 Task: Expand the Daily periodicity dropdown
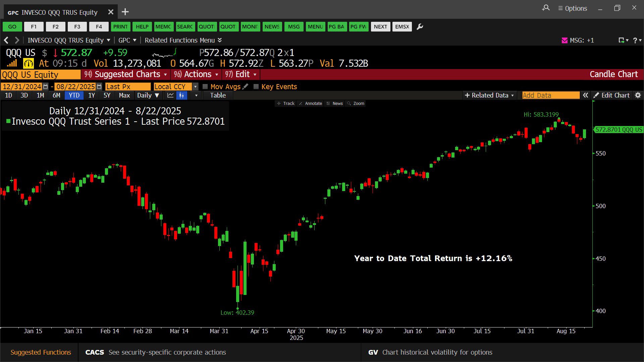pos(148,96)
